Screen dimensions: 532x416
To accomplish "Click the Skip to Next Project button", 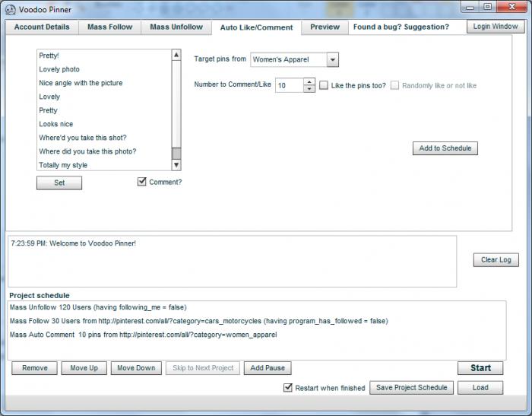I will click(203, 368).
